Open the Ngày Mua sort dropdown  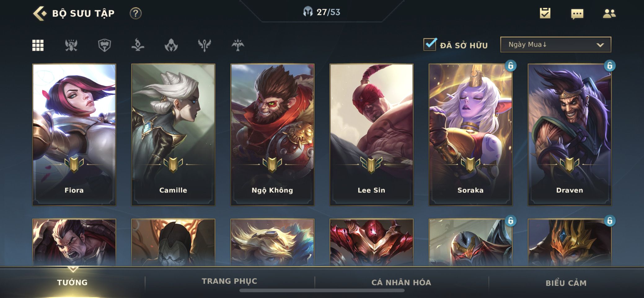pyautogui.click(x=556, y=44)
